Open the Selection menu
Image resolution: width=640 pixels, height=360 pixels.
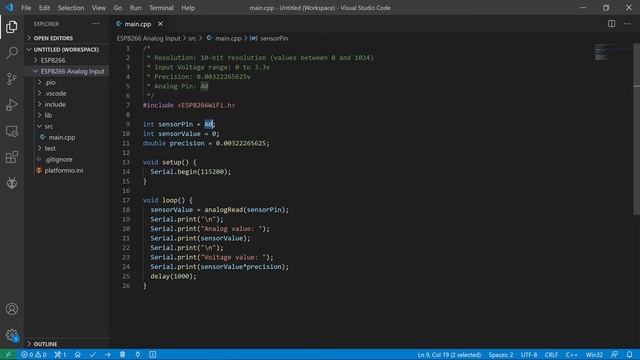click(71, 8)
